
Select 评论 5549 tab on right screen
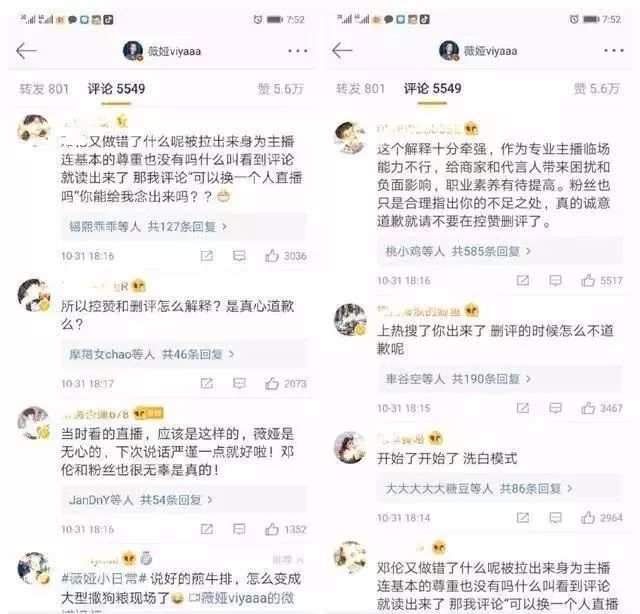coord(432,88)
